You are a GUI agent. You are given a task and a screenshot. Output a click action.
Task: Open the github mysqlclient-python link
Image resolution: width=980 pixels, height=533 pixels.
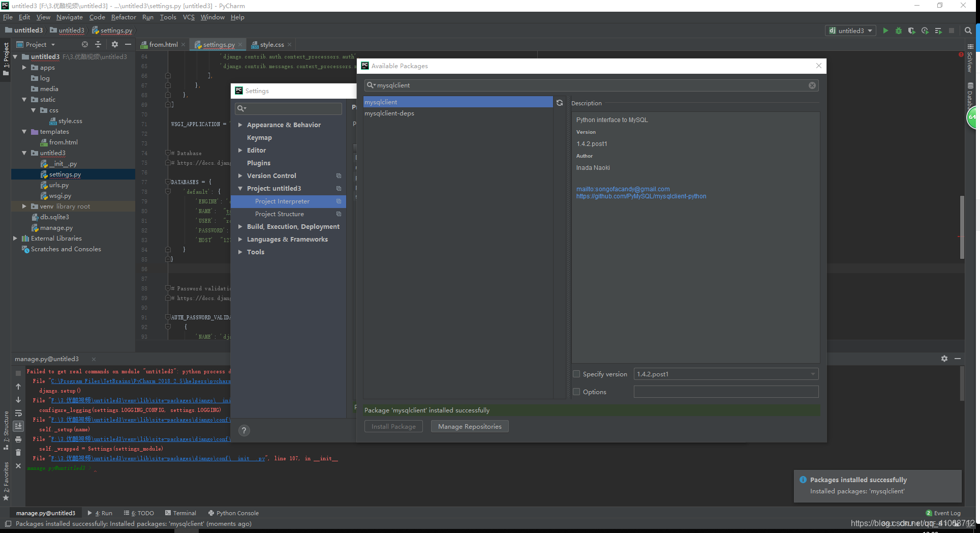pos(641,196)
